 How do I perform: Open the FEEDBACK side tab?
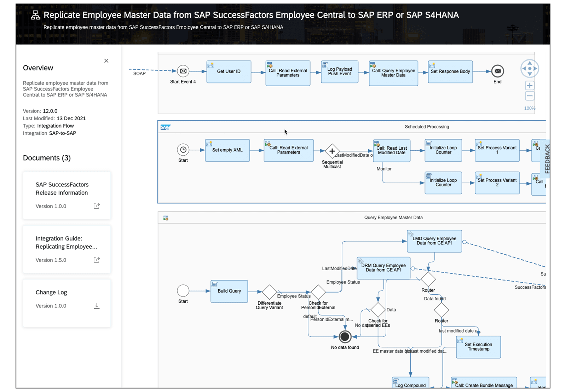click(x=547, y=158)
